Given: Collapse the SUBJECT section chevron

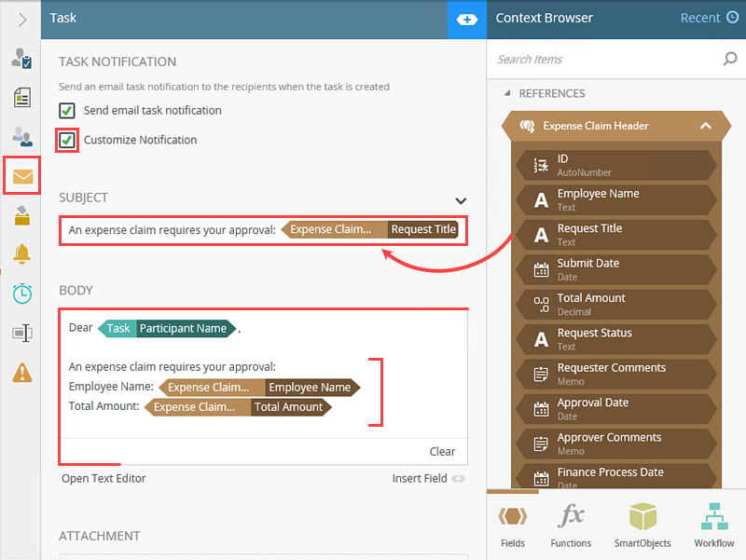Looking at the screenshot, I should click(x=460, y=200).
